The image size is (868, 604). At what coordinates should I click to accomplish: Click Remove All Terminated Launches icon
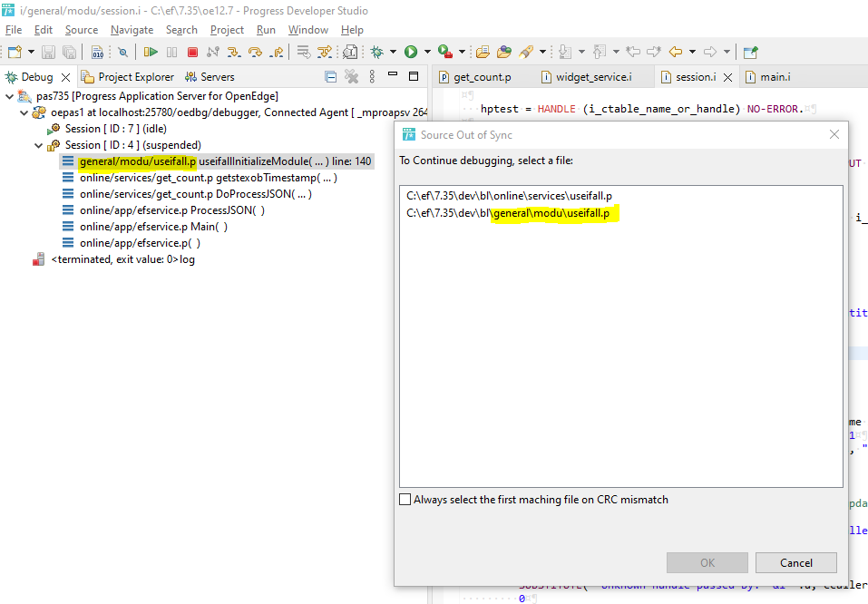pyautogui.click(x=352, y=76)
